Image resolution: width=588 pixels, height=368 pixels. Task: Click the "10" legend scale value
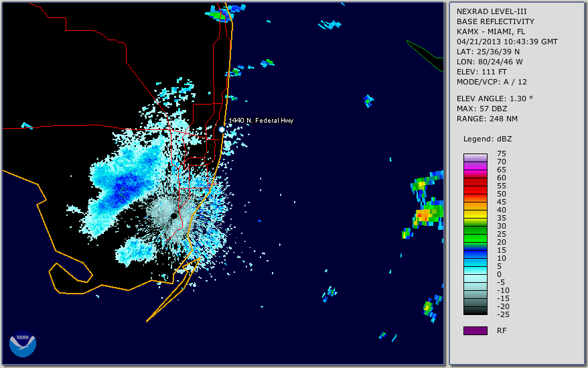pos(502,258)
